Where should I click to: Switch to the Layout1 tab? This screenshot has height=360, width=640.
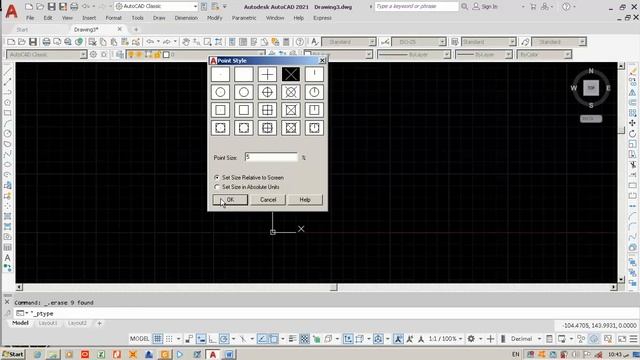(x=48, y=323)
